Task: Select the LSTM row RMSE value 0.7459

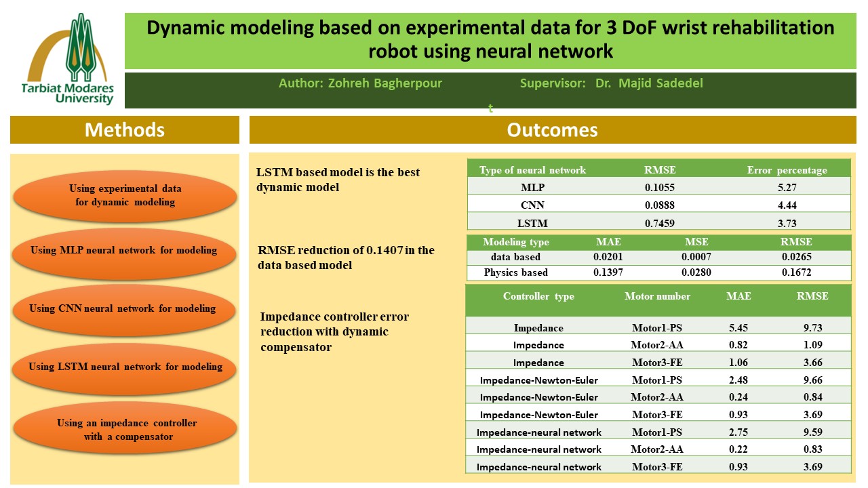Action: pos(659,223)
